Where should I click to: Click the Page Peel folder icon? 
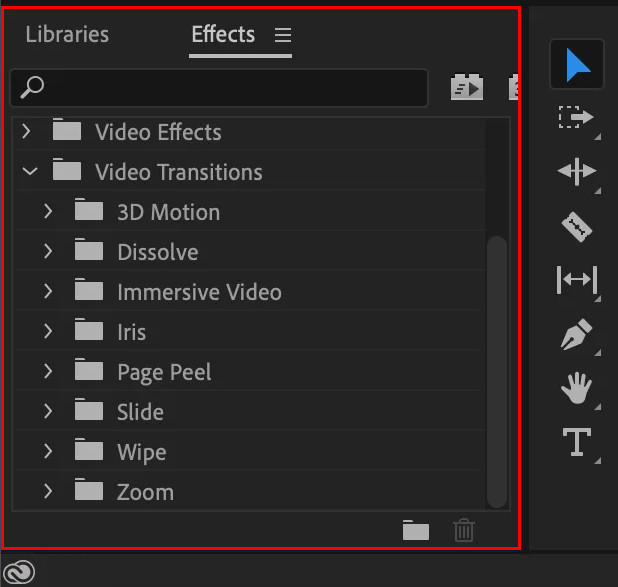click(x=89, y=369)
